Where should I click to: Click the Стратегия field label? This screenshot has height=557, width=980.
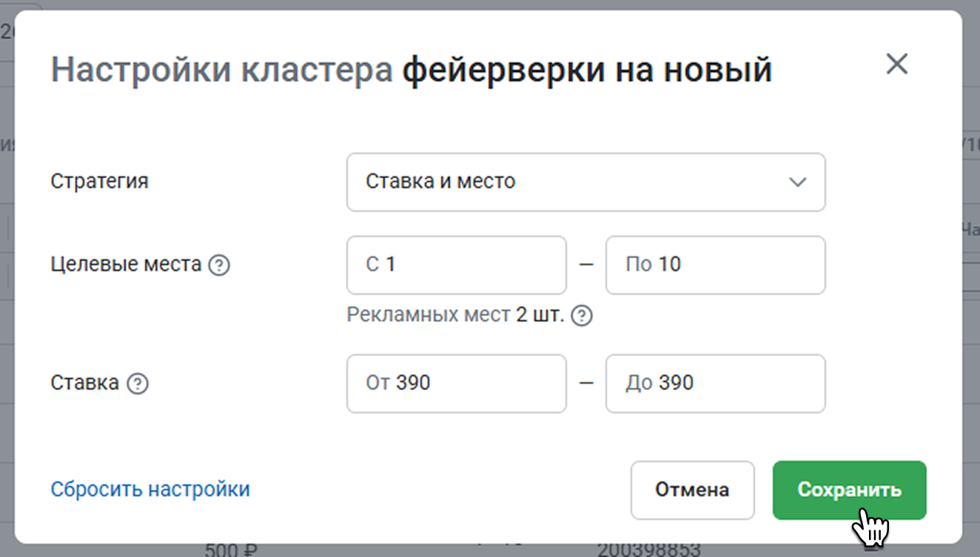(x=99, y=181)
